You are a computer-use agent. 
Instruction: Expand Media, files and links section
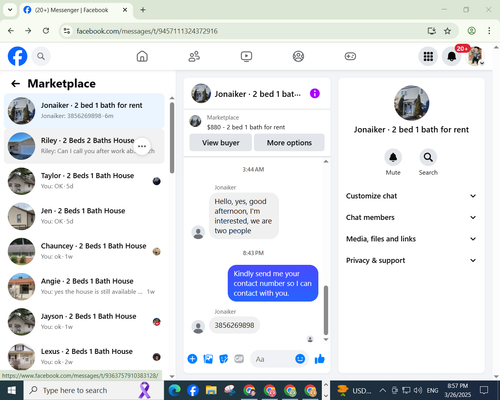tap(411, 239)
